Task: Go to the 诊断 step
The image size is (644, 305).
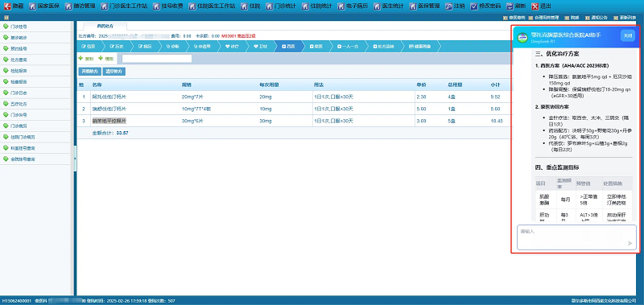Action: [173, 47]
